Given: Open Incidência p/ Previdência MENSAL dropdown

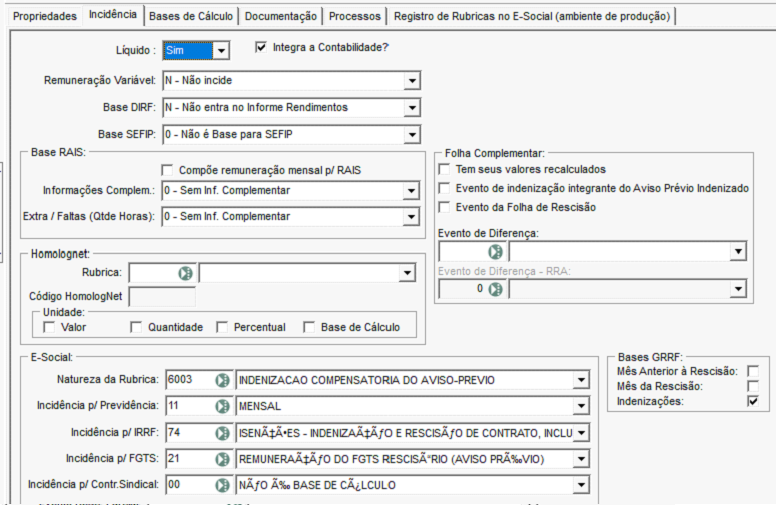Looking at the screenshot, I should [582, 406].
